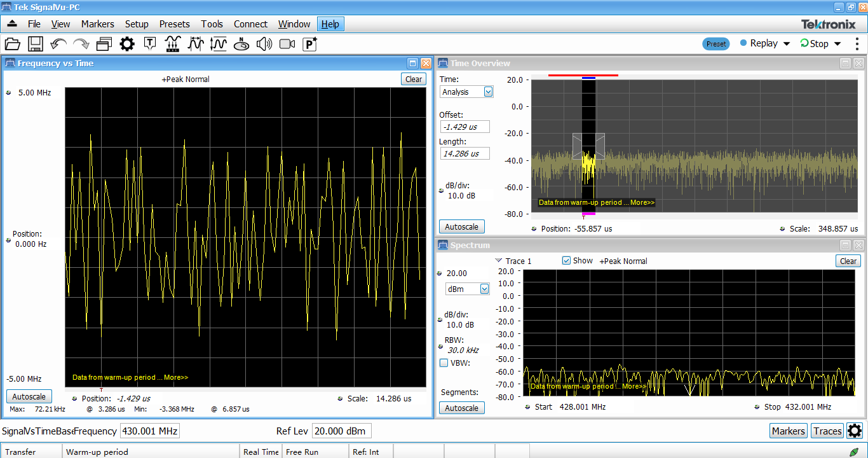
Task: Clear the Spectrum trace
Action: click(x=848, y=261)
